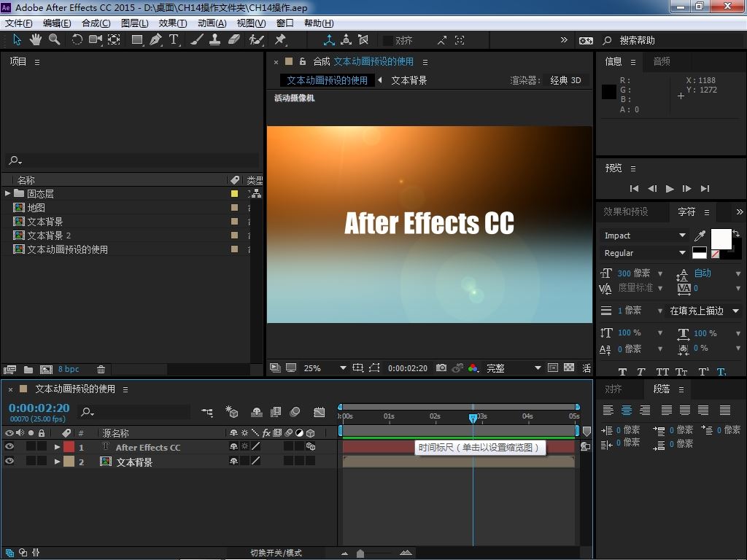Click the yellow label of 固态层
The image size is (747, 560).
pos(234,193)
